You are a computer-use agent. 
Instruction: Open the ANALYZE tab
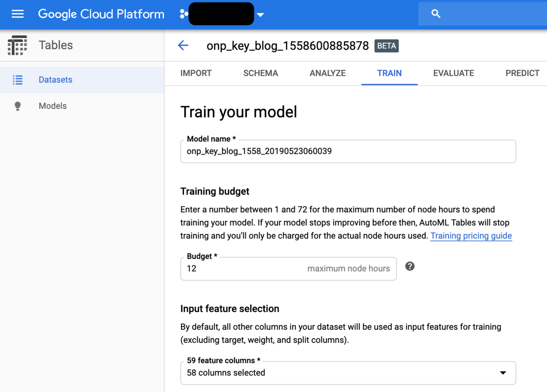[327, 73]
